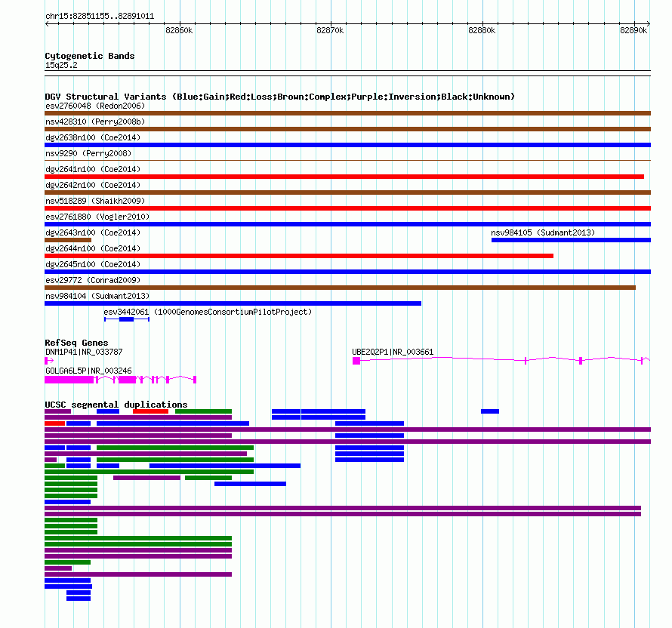Click the dgv2641n100 (Coe2014) label
This screenshot has height=628, width=672.
[93, 169]
